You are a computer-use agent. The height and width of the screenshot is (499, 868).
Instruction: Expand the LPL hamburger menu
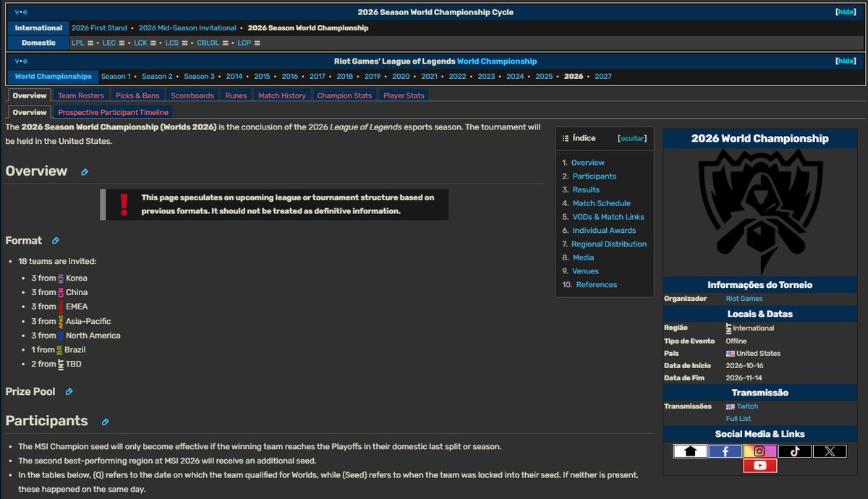tap(90, 43)
